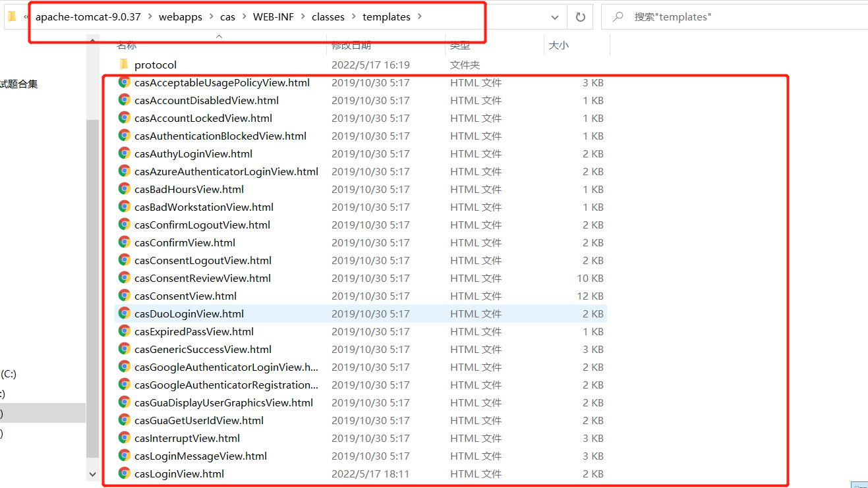Click Chrome icon beside casAccountDisabledView.html

click(124, 100)
